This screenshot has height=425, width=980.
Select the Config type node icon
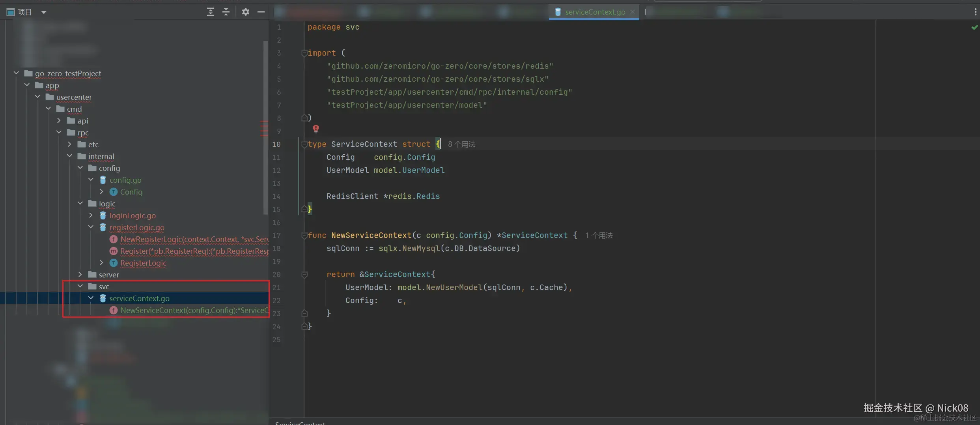(x=114, y=192)
